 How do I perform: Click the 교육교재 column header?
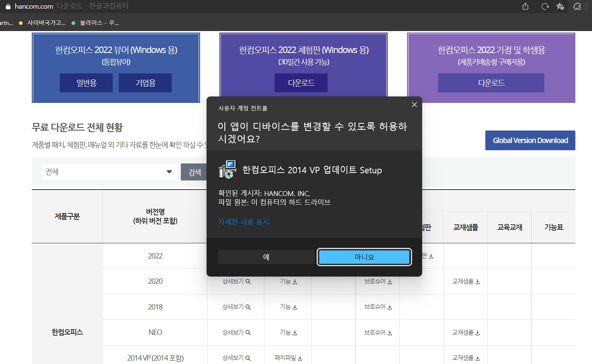[x=510, y=227]
